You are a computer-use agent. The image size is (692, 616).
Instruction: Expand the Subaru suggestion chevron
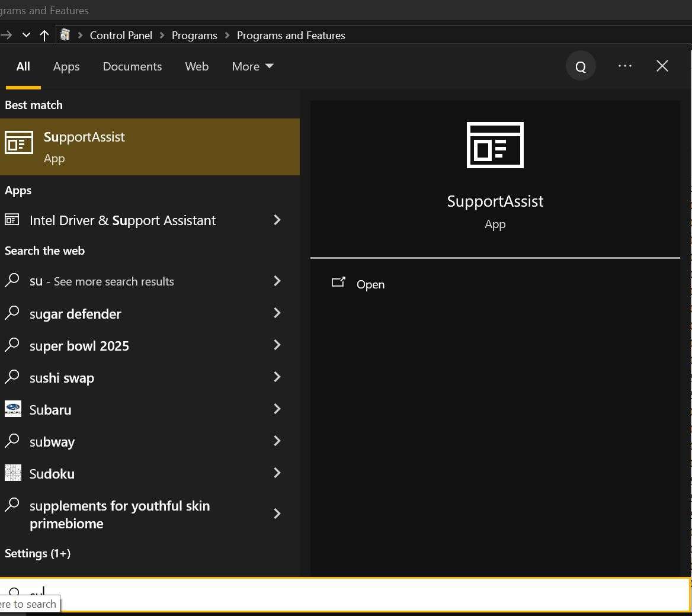coord(277,409)
